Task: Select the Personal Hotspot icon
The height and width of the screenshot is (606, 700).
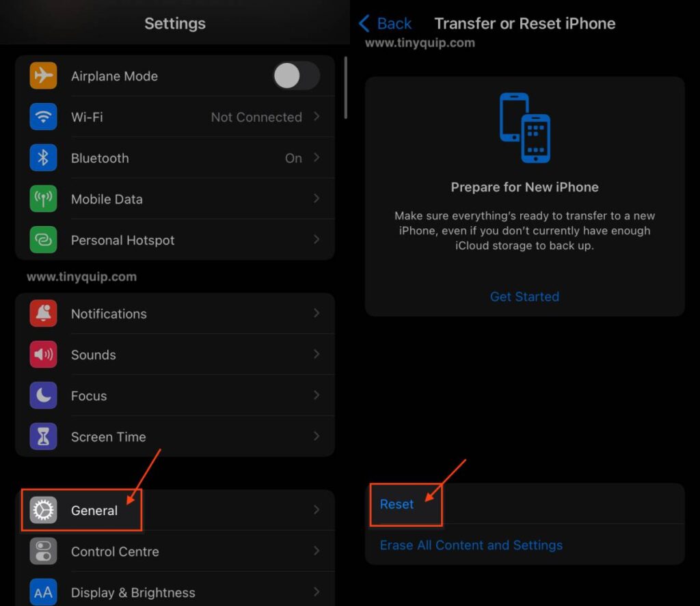Action: [44, 240]
